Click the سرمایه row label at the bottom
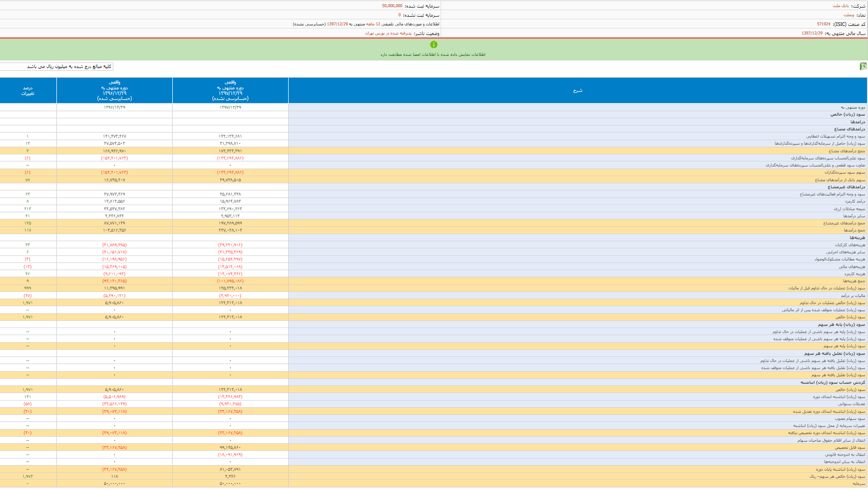This screenshot has height=491, width=868. click(858, 483)
